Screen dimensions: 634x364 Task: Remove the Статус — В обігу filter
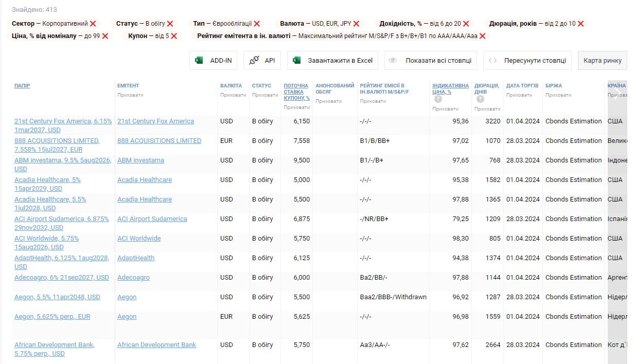[x=170, y=24]
